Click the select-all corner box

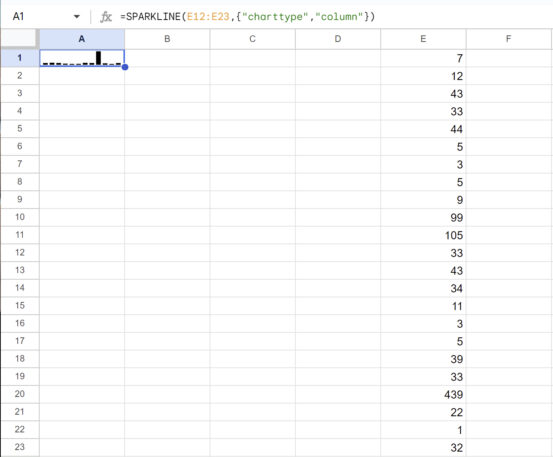pos(19,39)
